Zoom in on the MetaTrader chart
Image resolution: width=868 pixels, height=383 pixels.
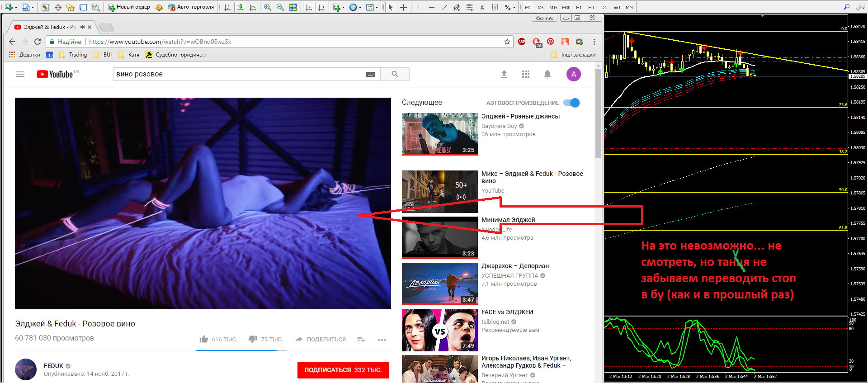pos(268,7)
